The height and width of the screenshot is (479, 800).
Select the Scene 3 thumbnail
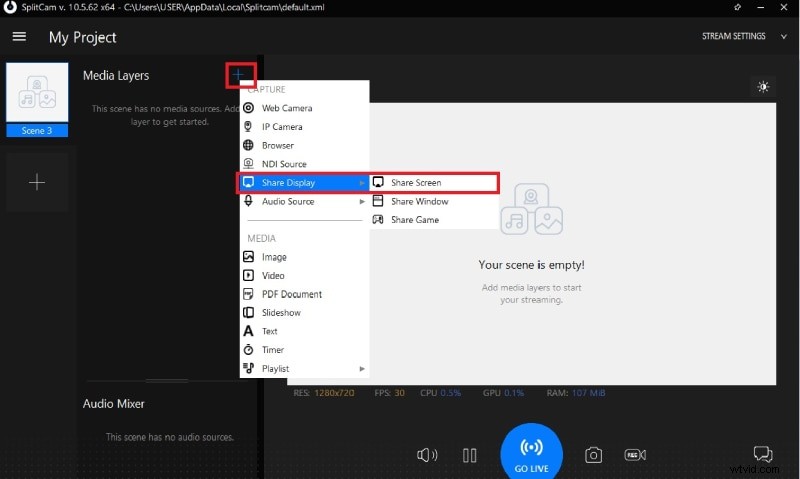coord(37,99)
